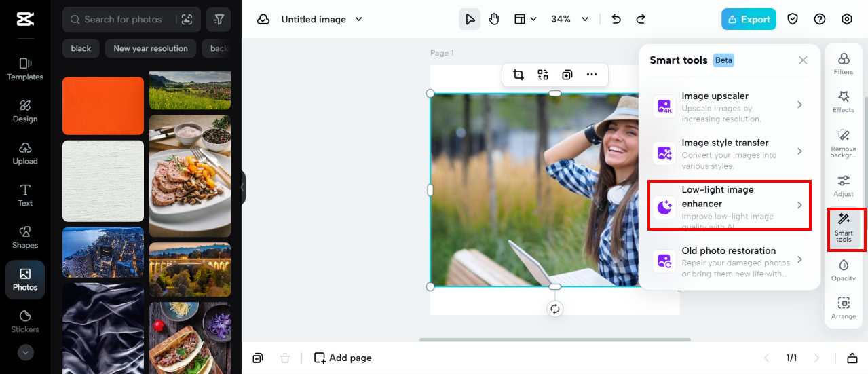This screenshot has height=374, width=868.
Task: Open the Text sidebar panel
Action: (25, 195)
